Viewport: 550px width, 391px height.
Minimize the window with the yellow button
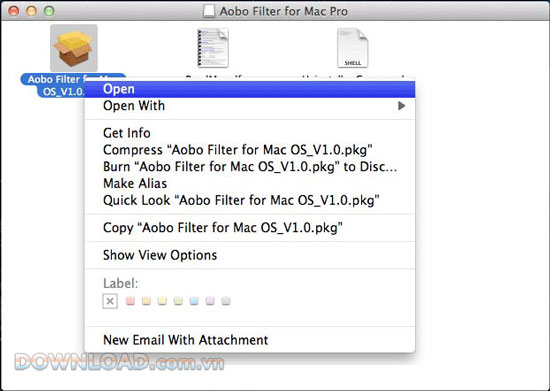[x=31, y=11]
